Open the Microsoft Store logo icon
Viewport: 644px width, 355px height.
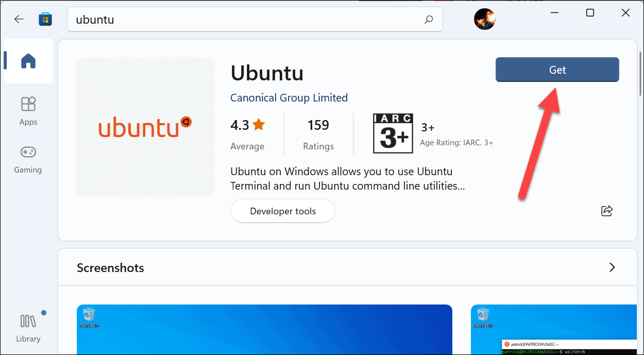45,20
